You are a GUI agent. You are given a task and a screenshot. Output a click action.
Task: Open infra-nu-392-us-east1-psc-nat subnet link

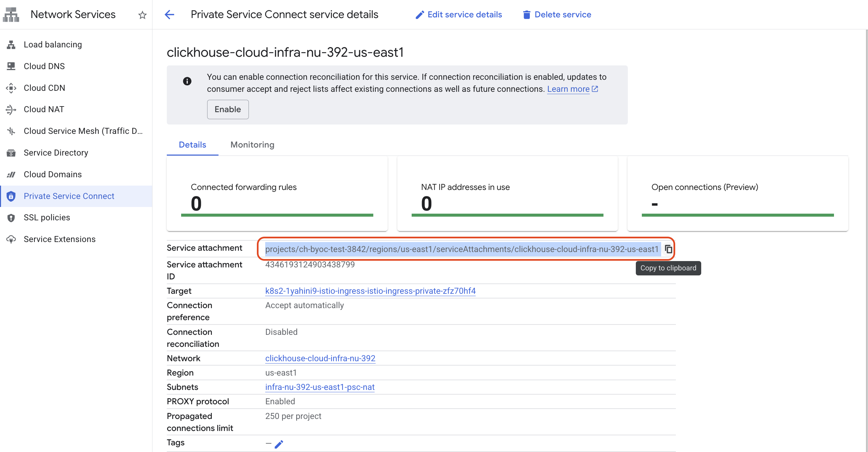[320, 387]
